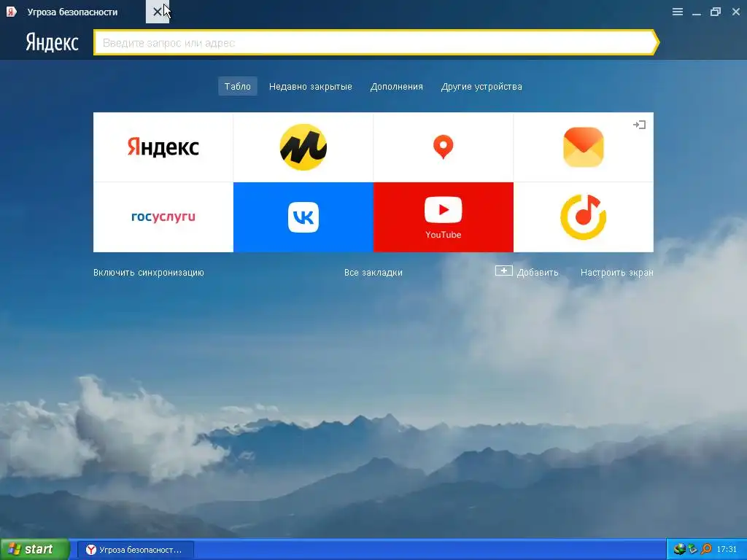The width and height of the screenshot is (747, 560).
Task: Restore down the browser window
Action: [x=716, y=12]
